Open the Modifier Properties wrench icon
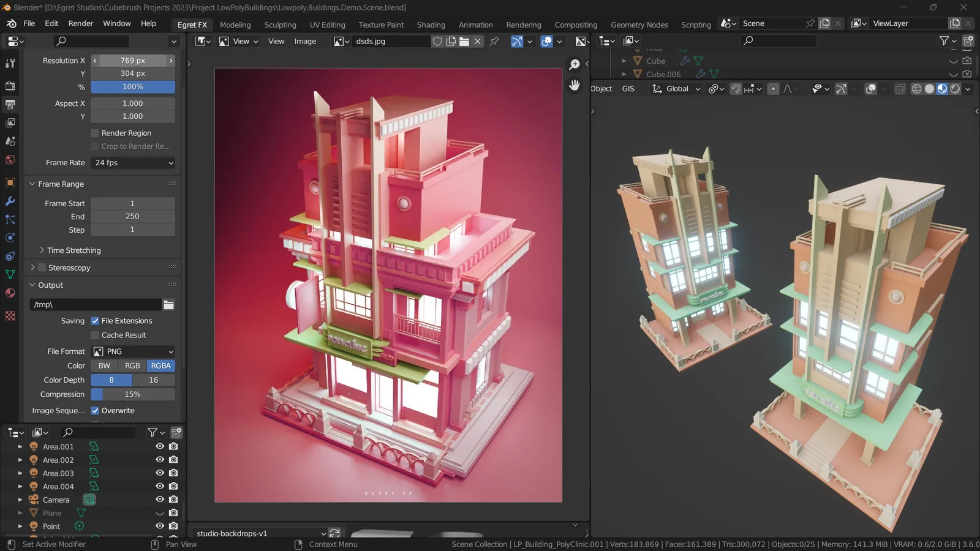 (10, 201)
